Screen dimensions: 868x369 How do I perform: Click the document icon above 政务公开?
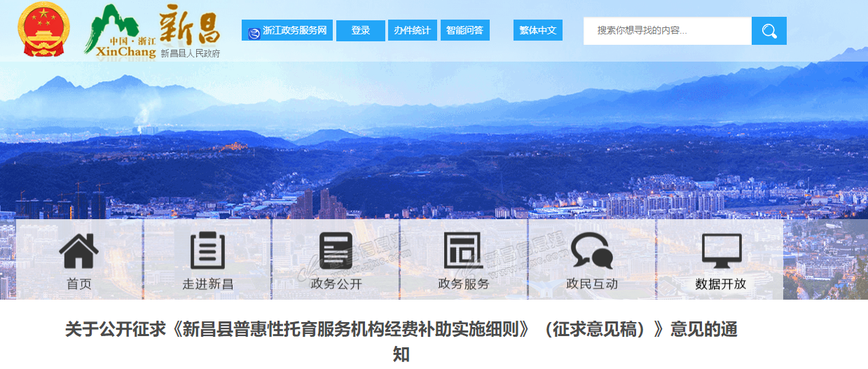point(336,251)
